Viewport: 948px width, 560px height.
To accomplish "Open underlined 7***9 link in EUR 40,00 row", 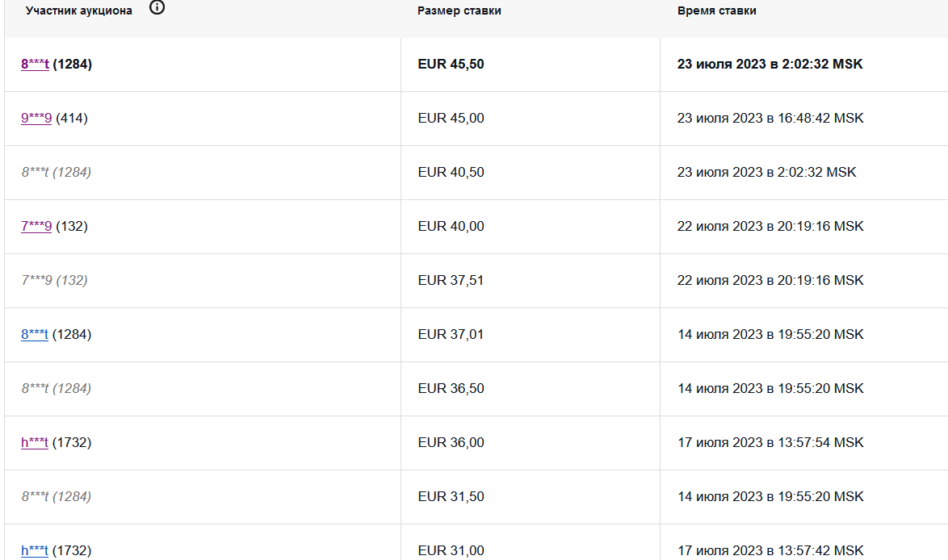I will [36, 226].
